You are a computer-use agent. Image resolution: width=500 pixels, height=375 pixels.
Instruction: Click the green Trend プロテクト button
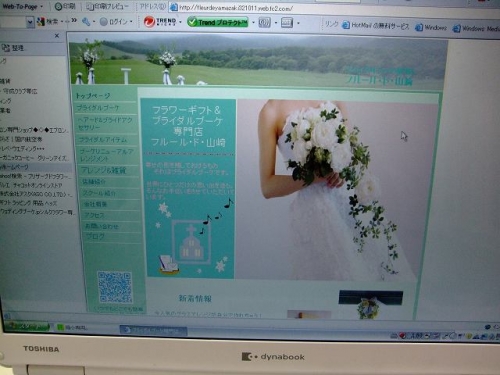coord(218,22)
